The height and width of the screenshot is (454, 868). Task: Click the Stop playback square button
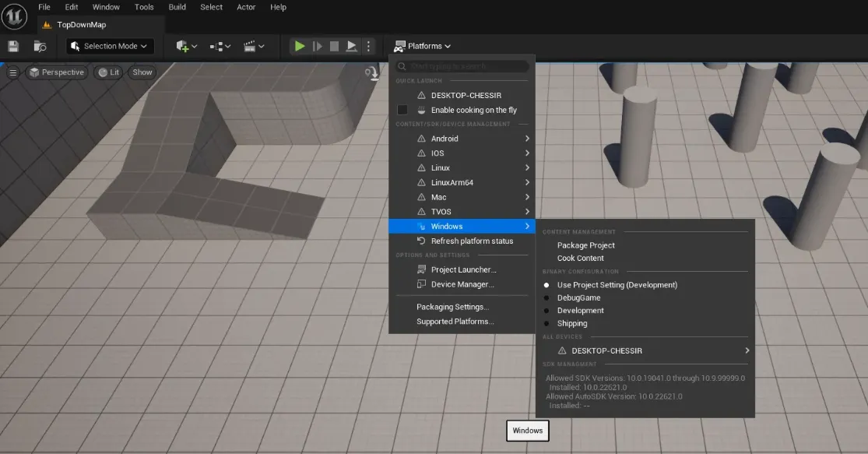[335, 46]
